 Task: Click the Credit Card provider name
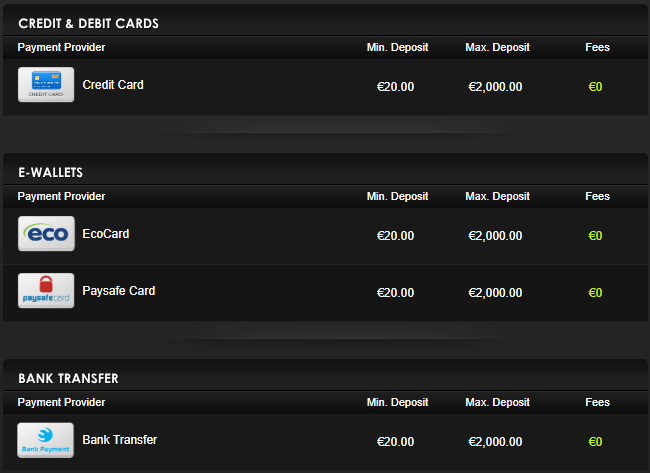(113, 85)
